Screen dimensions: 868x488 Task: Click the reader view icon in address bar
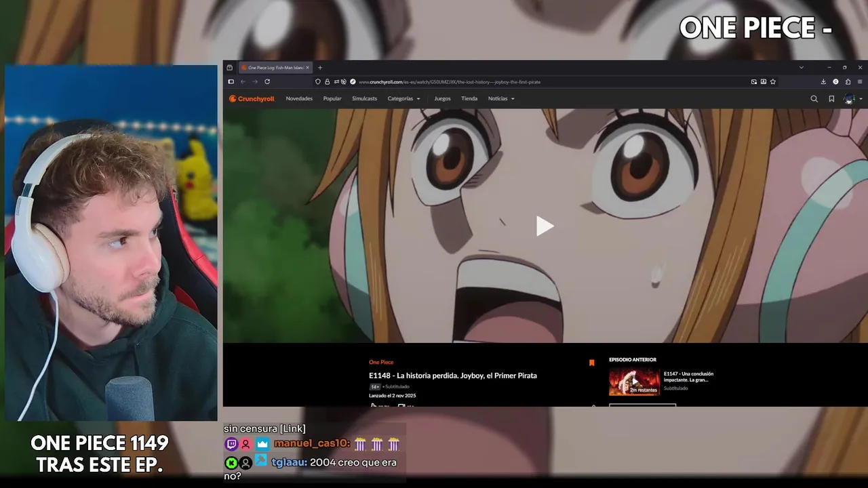(x=764, y=82)
